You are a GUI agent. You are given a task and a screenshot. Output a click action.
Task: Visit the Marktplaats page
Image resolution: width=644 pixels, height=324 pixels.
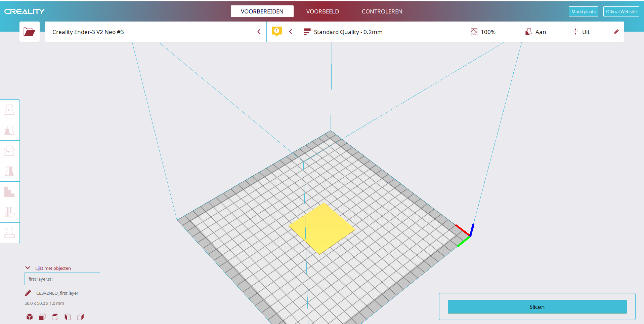click(583, 11)
